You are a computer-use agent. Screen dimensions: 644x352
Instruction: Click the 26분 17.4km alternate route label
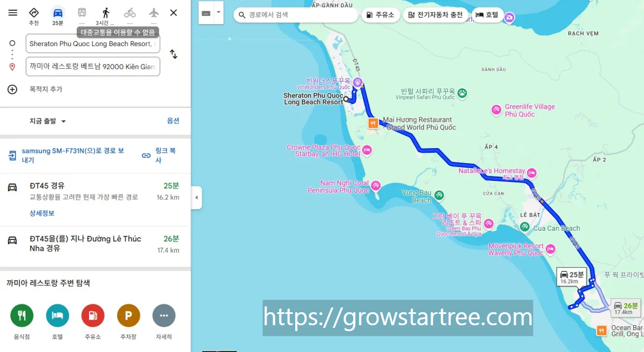[627, 309]
